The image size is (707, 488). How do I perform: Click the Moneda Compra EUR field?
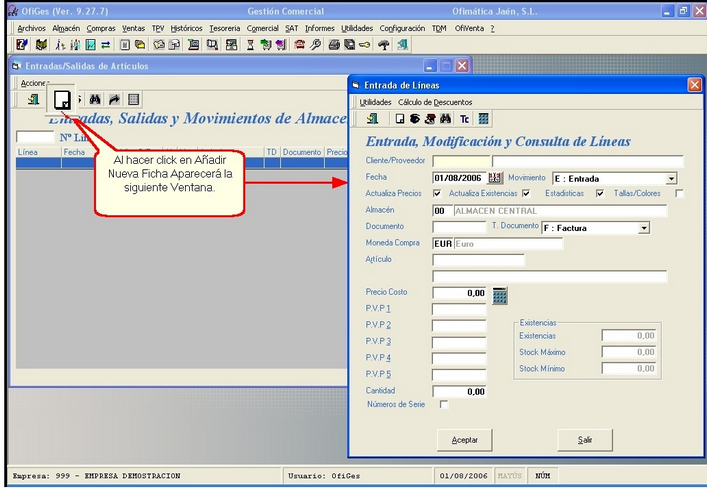(443, 244)
